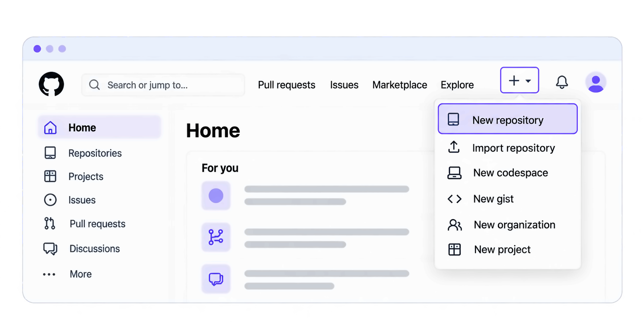Choose New project
This screenshot has width=644, height=322.
(508, 249)
